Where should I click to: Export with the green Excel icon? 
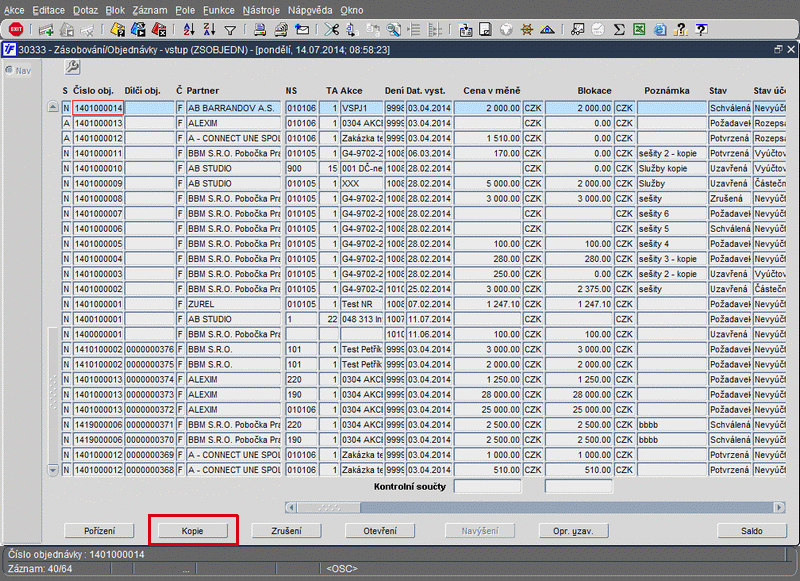click(x=639, y=30)
